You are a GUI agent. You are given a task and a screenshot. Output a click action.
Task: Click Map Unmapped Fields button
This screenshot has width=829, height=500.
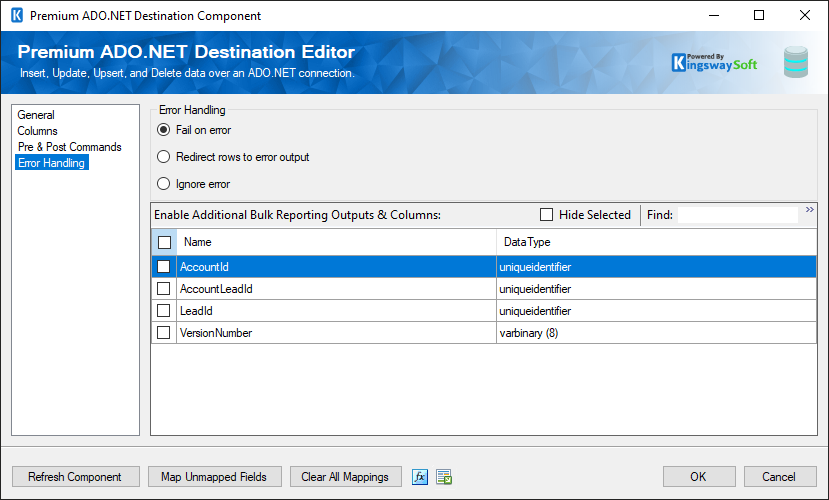[x=215, y=477]
